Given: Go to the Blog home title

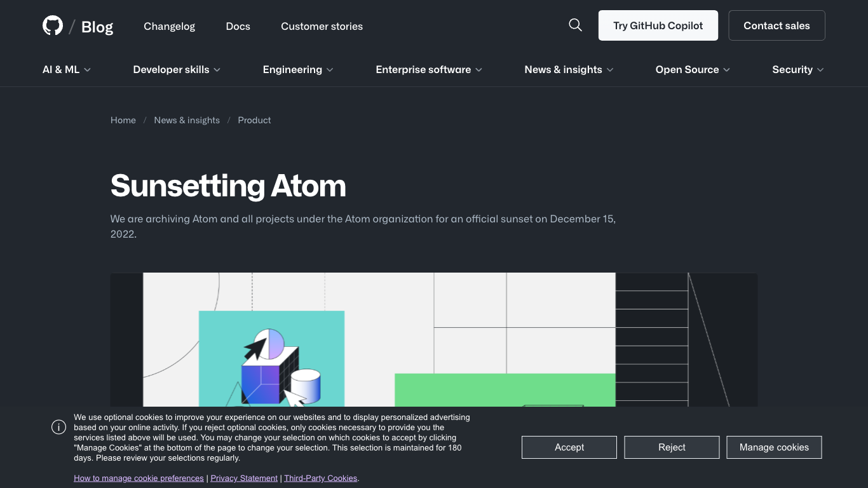Looking at the screenshot, I should tap(97, 27).
